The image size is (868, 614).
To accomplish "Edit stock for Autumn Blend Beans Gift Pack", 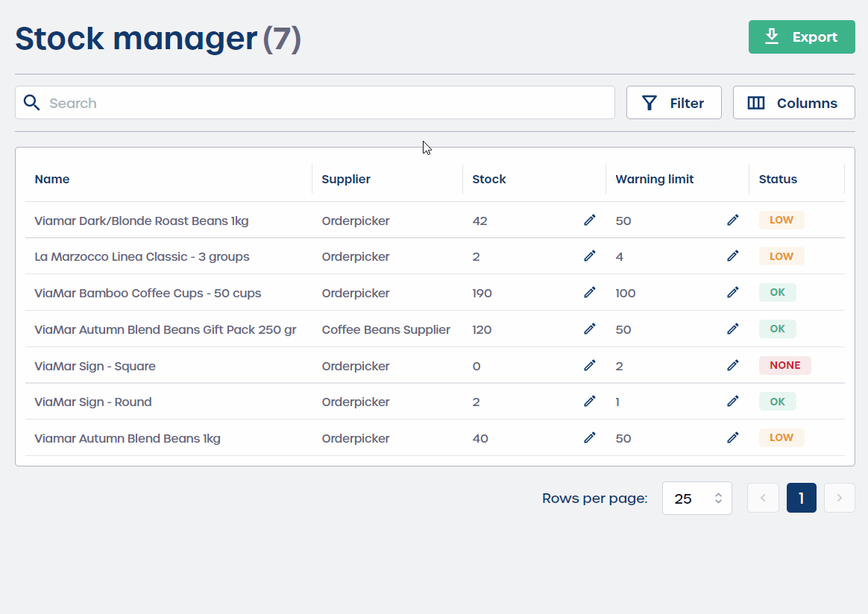I will [590, 329].
